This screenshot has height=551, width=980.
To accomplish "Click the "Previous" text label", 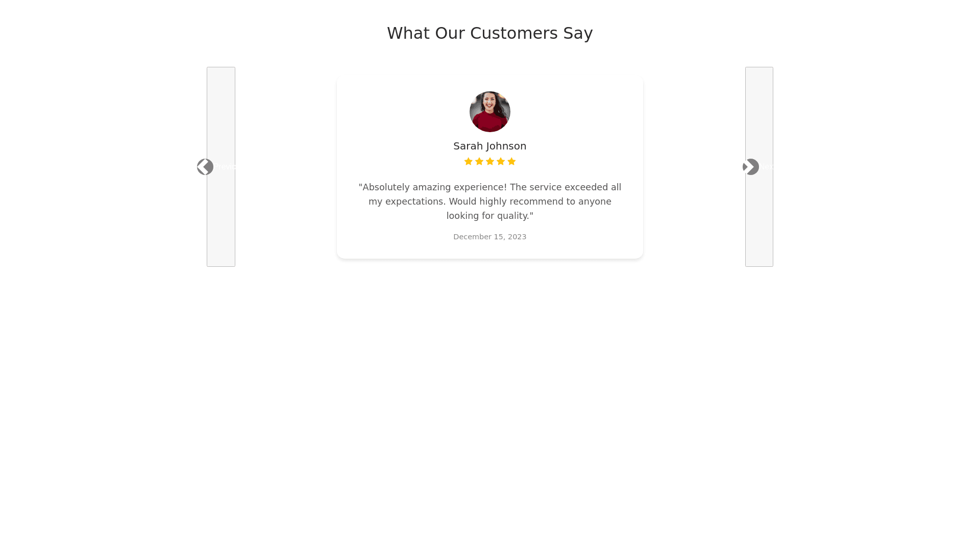I will (225, 167).
